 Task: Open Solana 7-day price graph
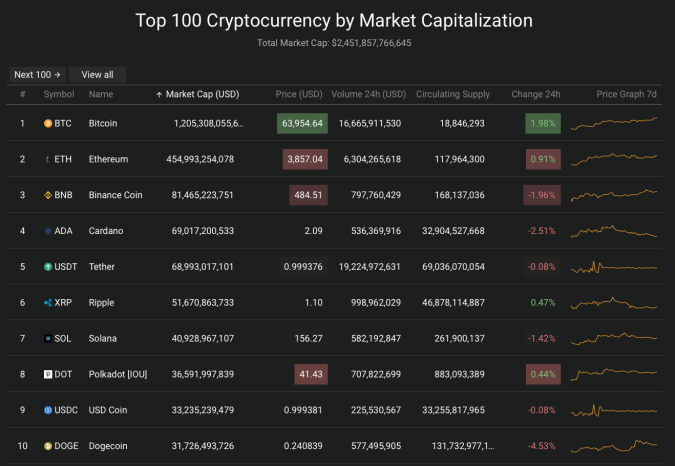tap(614, 339)
